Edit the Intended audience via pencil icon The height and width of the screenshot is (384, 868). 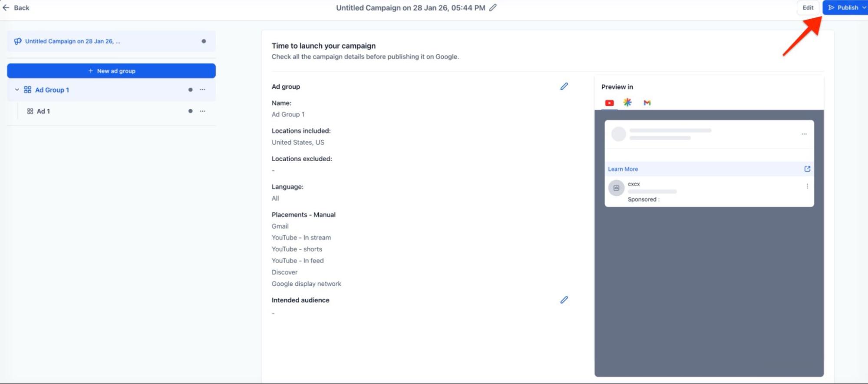[x=564, y=300]
